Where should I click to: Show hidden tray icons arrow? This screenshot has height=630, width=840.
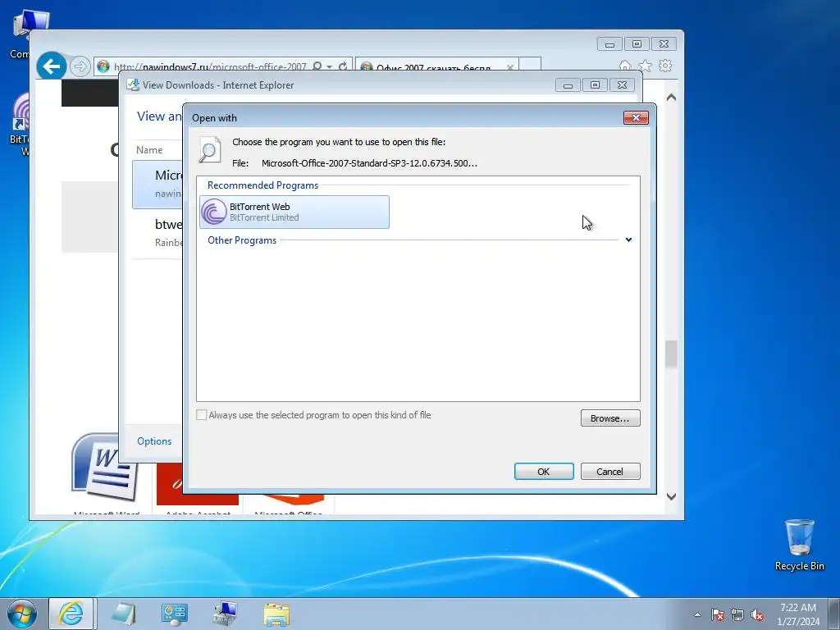[x=697, y=614]
